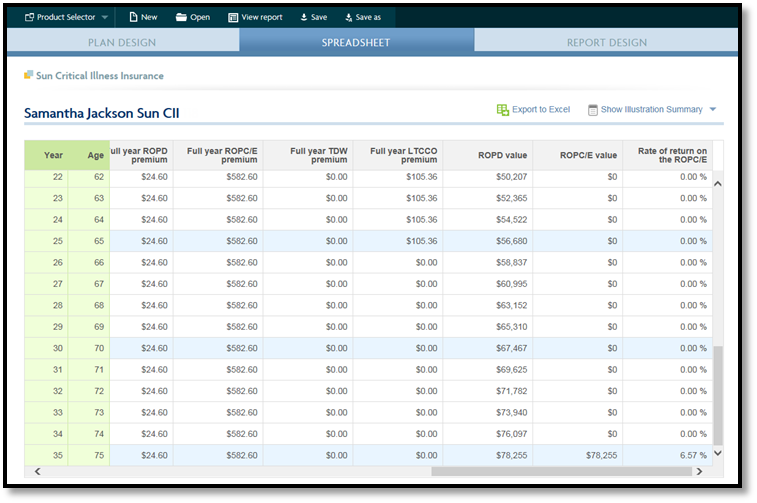Click the $69,625 ROPD value cell
The width and height of the screenshot is (757, 503).
click(488, 369)
